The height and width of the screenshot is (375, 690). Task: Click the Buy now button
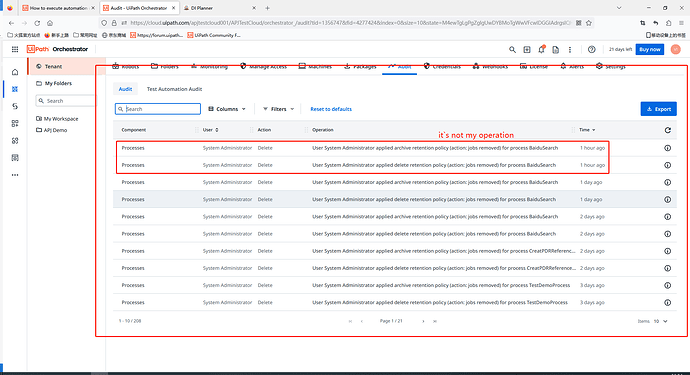point(650,49)
